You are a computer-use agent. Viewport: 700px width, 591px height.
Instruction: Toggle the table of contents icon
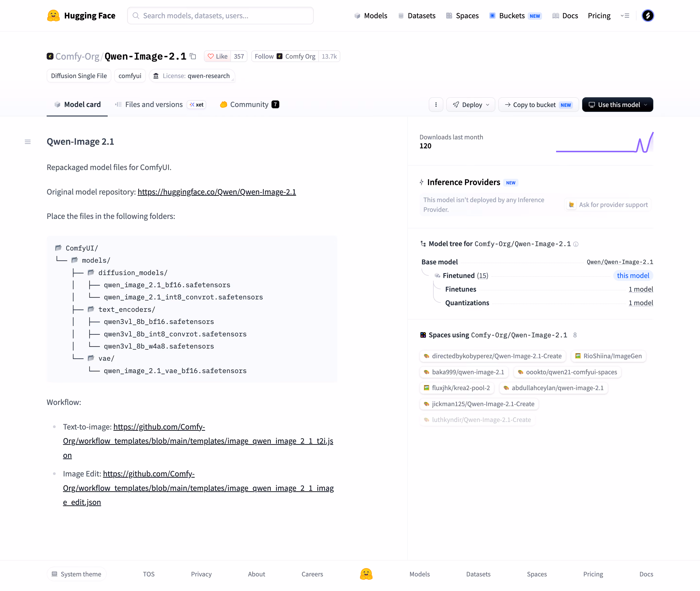click(28, 142)
